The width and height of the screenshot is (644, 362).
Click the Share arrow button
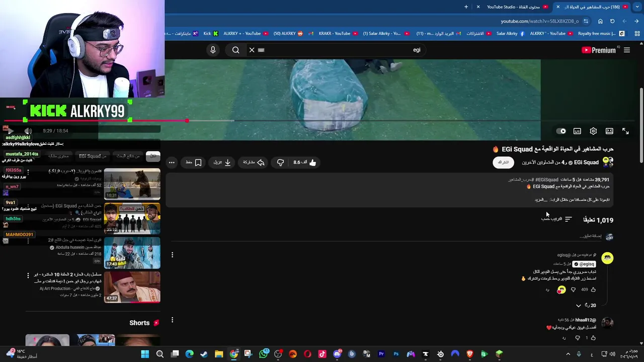coord(254,162)
